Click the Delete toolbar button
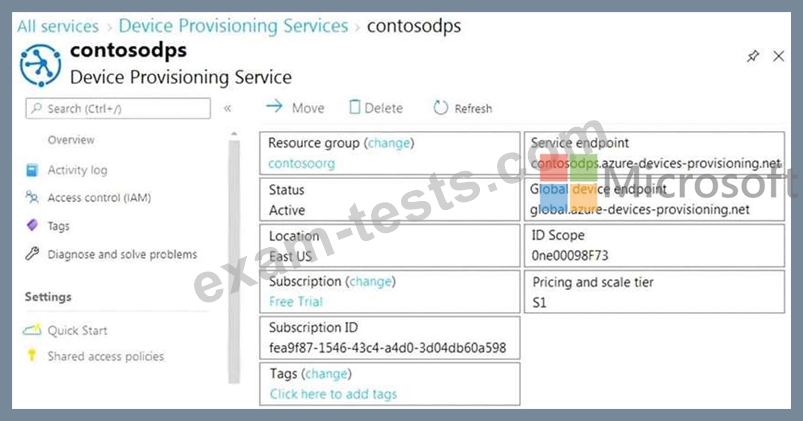The image size is (803, 421). (376, 108)
